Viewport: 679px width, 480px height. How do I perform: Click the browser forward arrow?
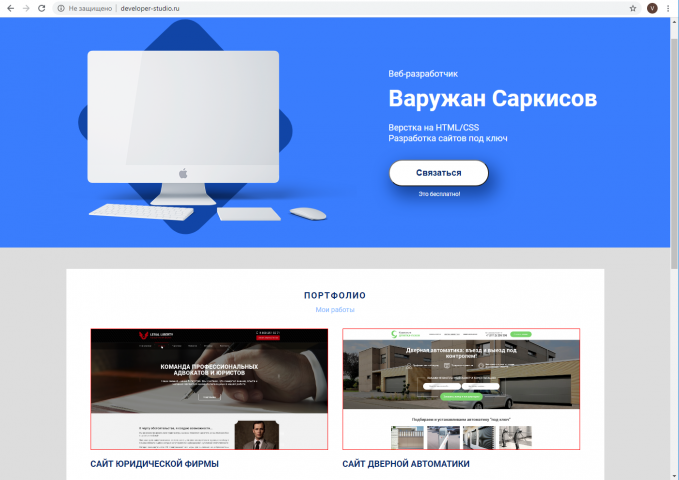[x=26, y=8]
